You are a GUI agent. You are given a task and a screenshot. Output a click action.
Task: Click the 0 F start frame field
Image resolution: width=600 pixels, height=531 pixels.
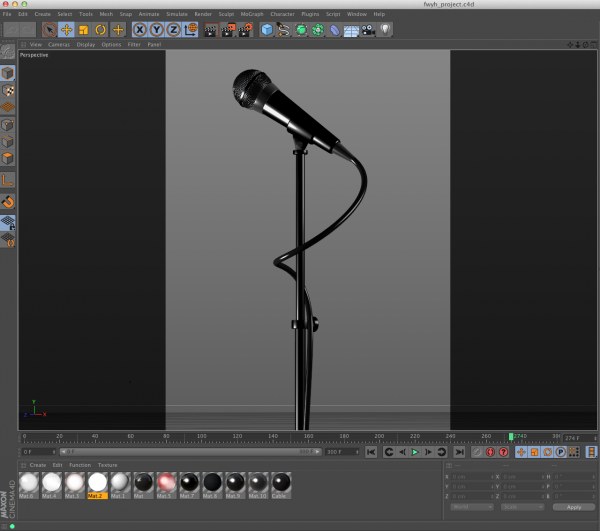pyautogui.click(x=38, y=452)
